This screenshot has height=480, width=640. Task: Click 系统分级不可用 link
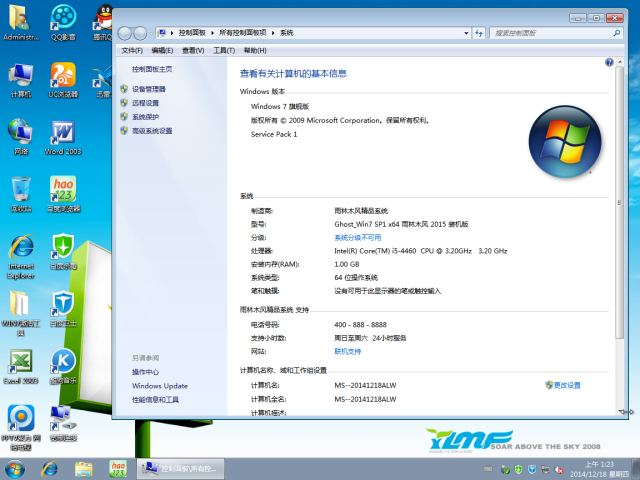[358, 238]
